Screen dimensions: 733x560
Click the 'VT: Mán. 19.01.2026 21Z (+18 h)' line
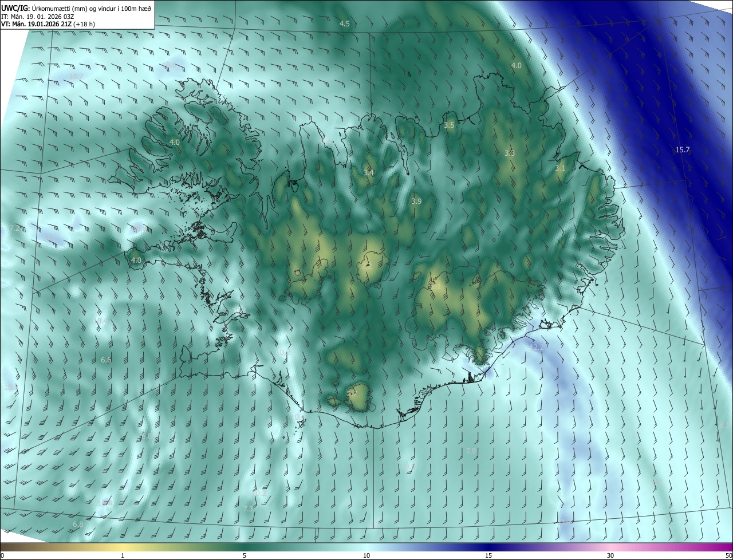click(x=48, y=24)
